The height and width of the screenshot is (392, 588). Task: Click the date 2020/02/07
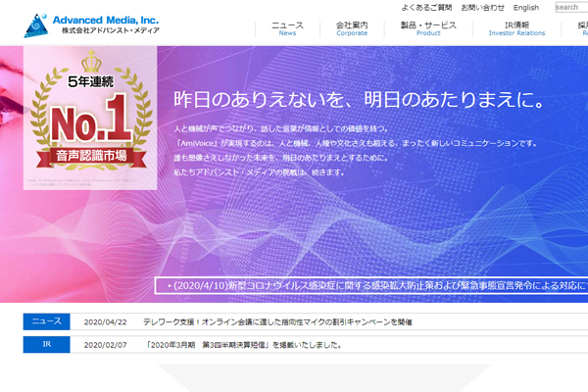point(106,345)
